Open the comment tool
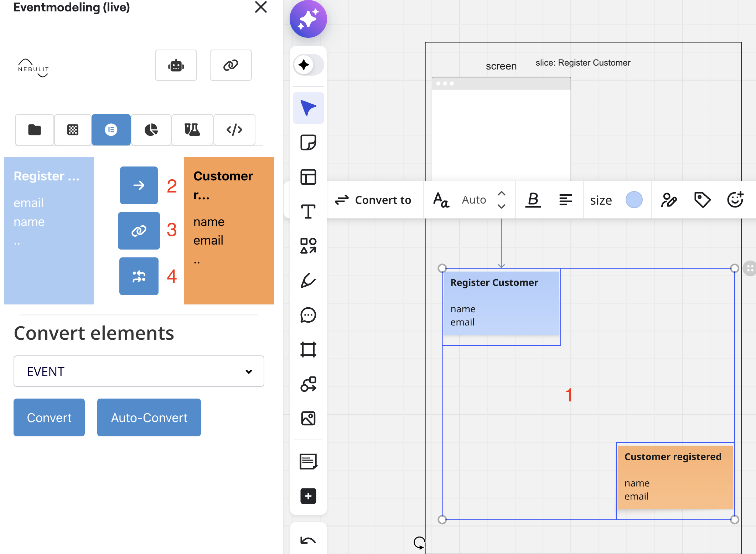756x554 pixels. (308, 315)
